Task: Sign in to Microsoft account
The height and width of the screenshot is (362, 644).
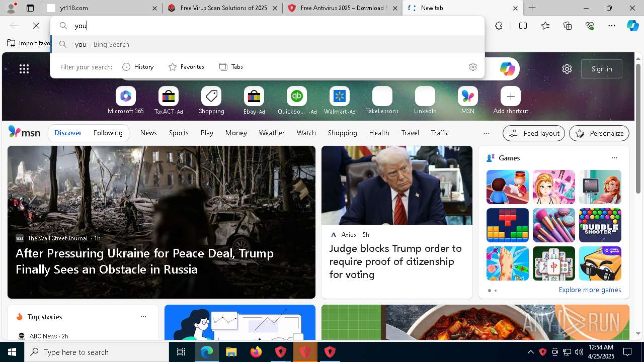Action: coord(602,69)
